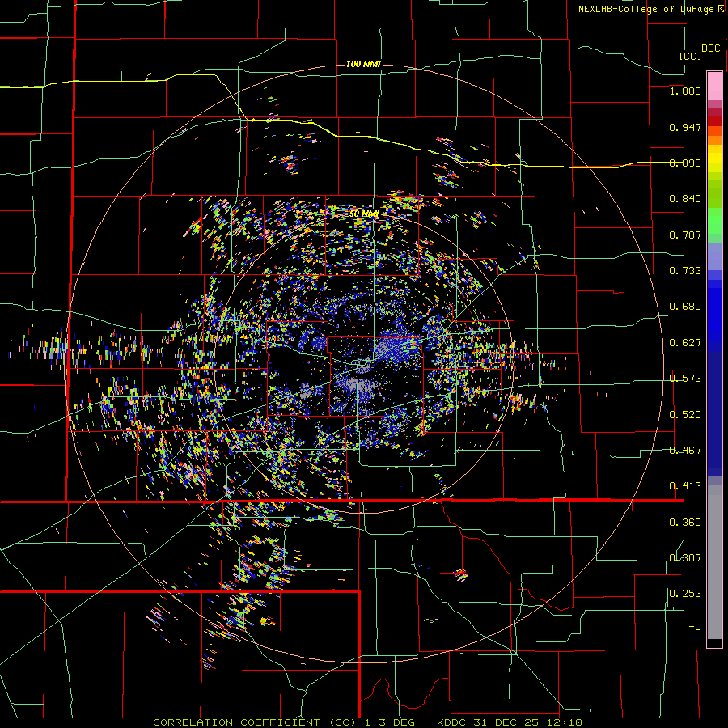728x728 pixels.
Task: Click the 0.787 legend value
Action: click(685, 235)
